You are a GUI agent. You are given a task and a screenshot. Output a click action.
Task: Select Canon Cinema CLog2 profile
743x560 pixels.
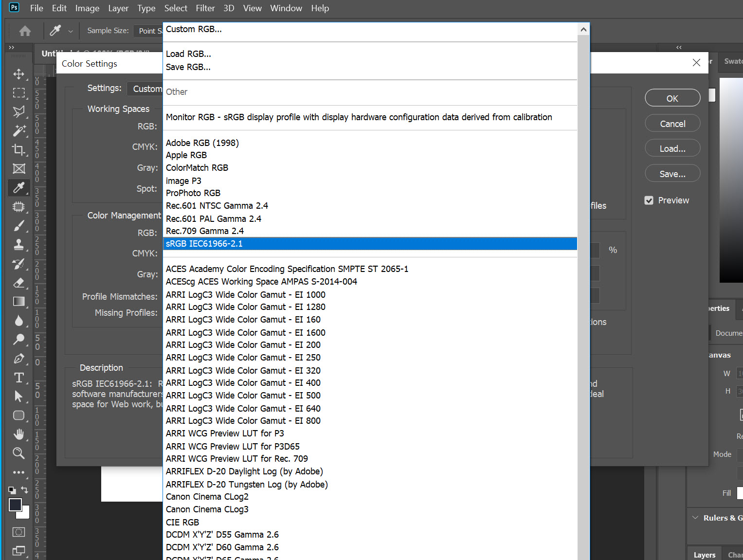pos(370,497)
